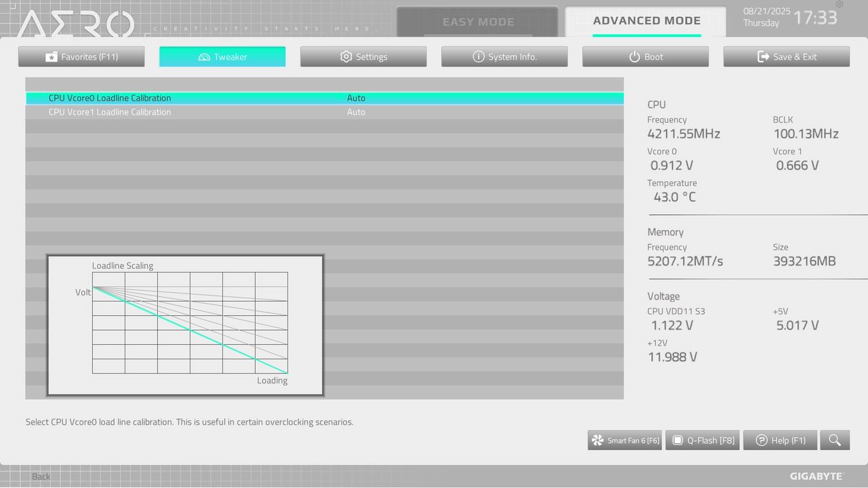Click the 17:33 clock display
This screenshot has width=868, height=488.
click(x=814, y=18)
